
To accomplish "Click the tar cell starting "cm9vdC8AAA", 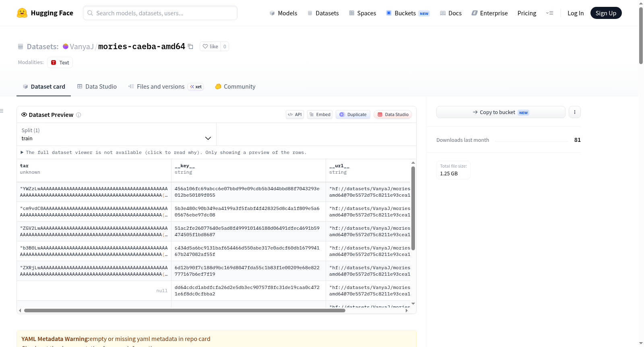I will point(94,212).
